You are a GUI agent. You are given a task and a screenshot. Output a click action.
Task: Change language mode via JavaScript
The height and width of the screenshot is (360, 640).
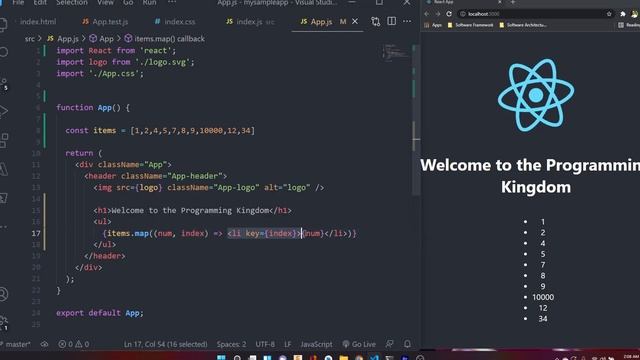tap(316, 344)
